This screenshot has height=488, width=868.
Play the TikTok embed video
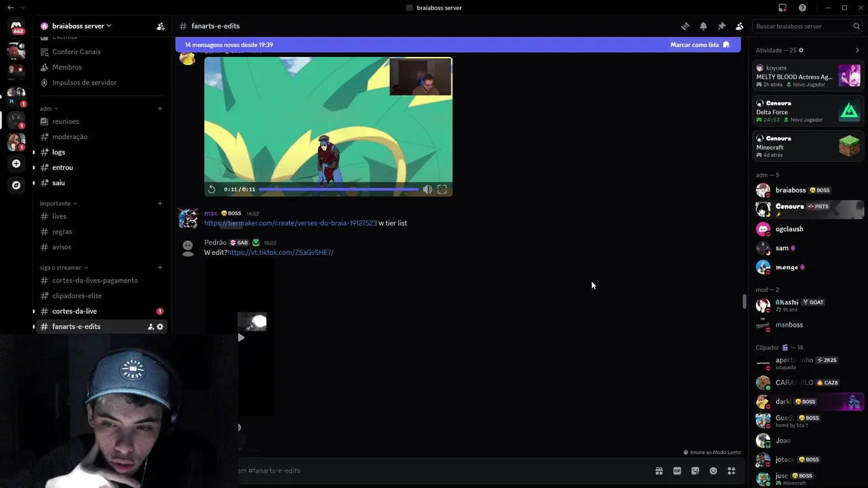tap(241, 338)
